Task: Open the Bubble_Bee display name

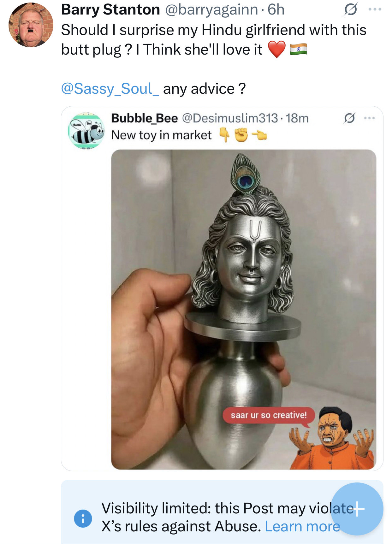Action: [x=145, y=118]
